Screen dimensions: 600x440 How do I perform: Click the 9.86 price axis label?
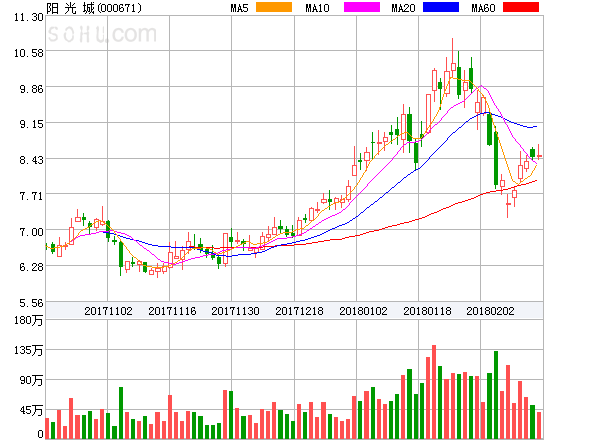[31, 89]
